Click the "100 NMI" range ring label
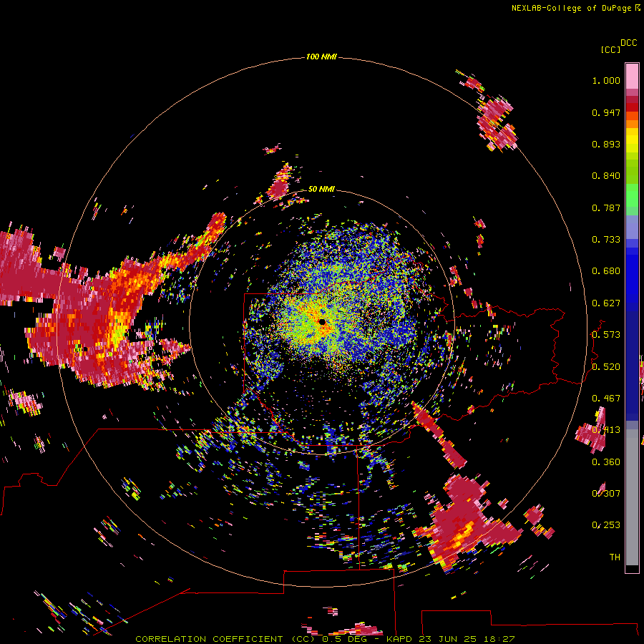This screenshot has height=644, width=644. pos(321,57)
